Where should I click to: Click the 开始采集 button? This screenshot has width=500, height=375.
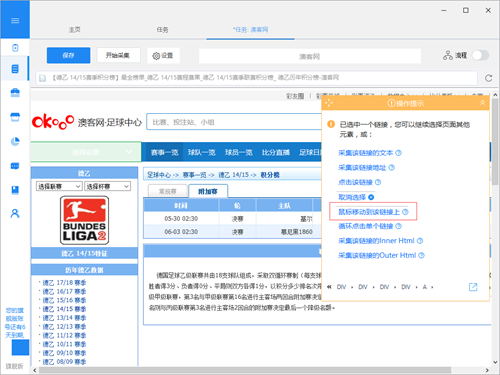[118, 55]
